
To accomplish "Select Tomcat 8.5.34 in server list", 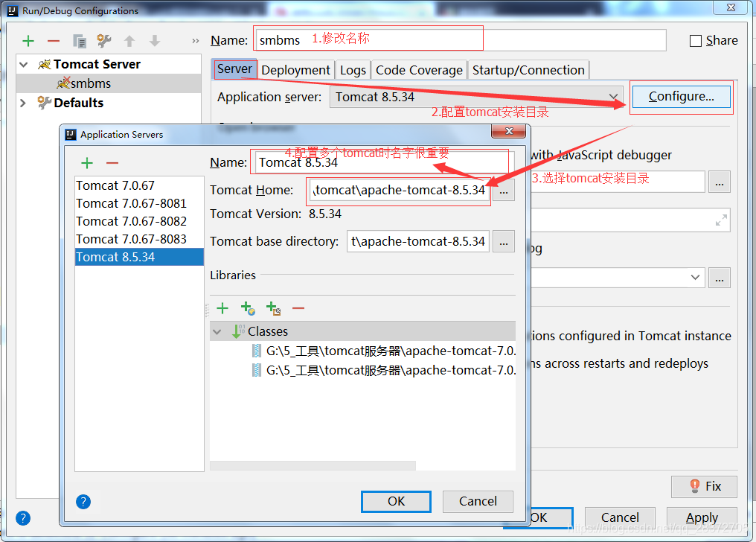I will 139,257.
